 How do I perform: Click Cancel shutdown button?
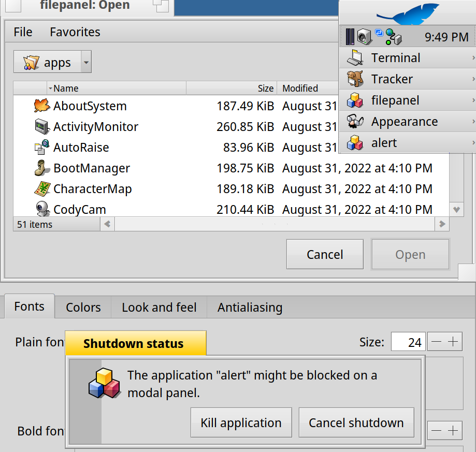point(356,422)
